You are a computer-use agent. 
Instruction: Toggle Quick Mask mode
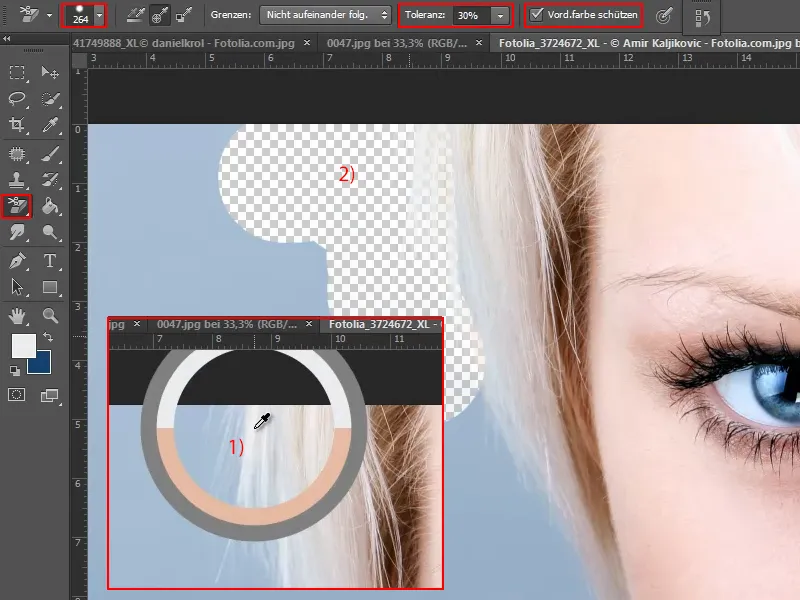click(16, 394)
